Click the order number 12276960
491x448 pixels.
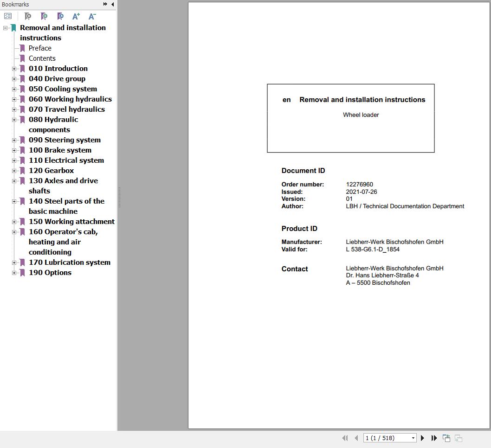pyautogui.click(x=360, y=185)
